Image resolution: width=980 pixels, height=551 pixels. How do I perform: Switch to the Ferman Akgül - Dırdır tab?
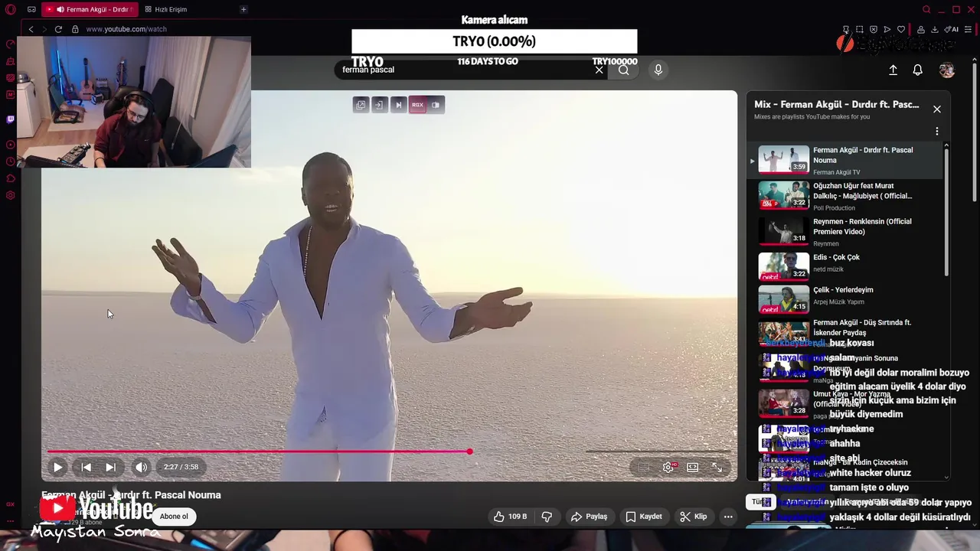tap(90, 9)
